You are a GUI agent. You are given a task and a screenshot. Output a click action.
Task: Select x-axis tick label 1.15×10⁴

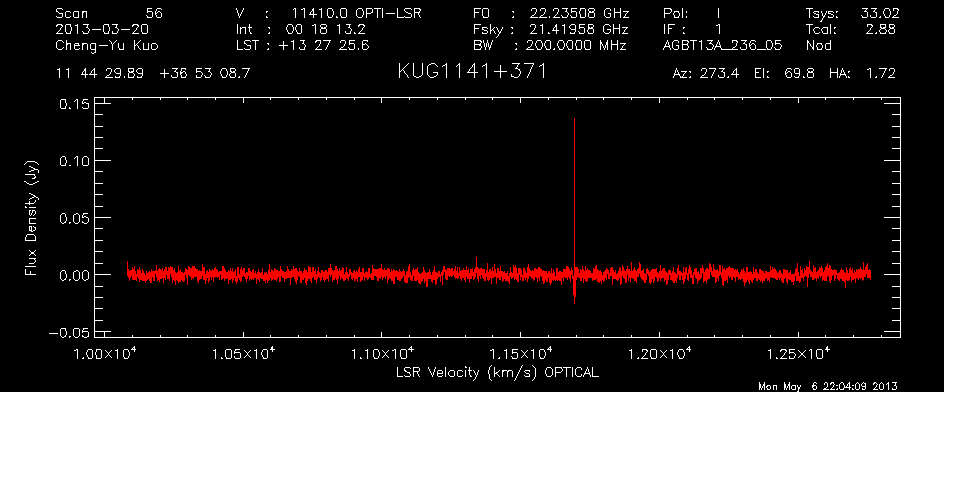point(521,353)
